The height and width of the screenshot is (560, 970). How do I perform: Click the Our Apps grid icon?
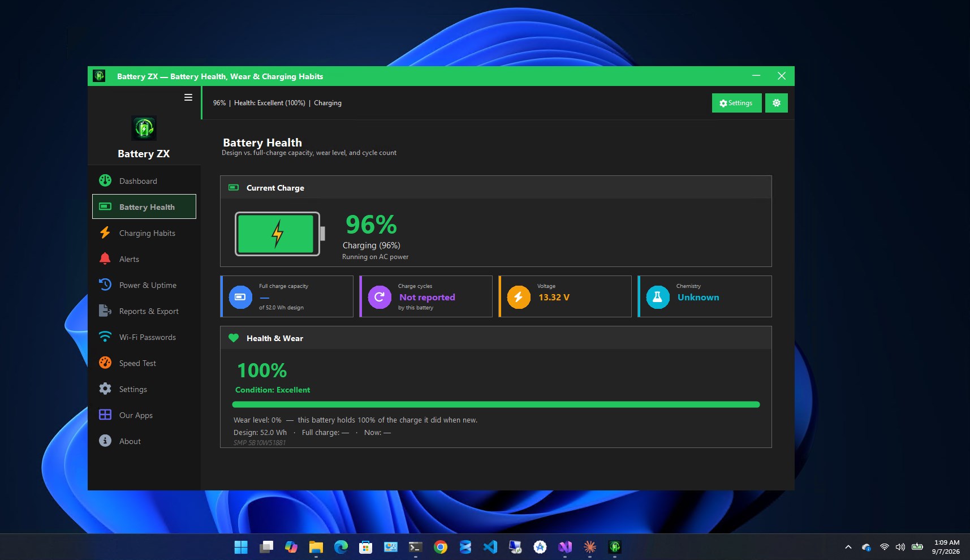click(105, 415)
